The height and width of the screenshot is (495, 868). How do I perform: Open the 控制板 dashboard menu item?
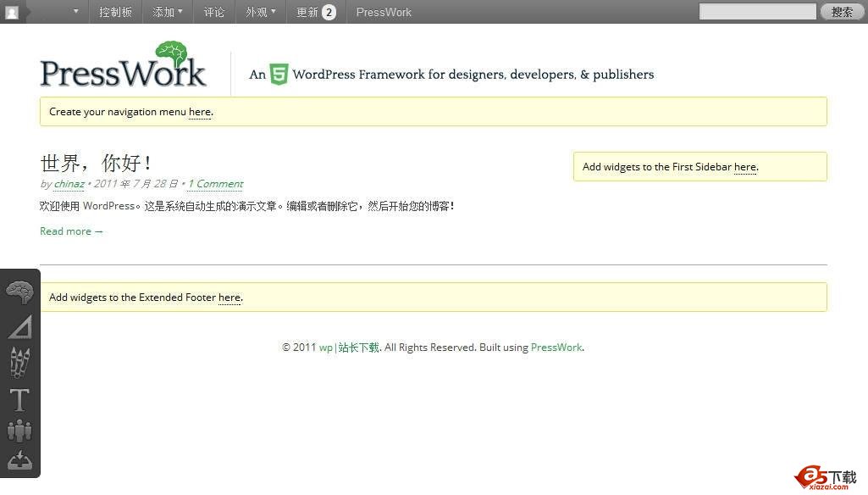[x=116, y=12]
